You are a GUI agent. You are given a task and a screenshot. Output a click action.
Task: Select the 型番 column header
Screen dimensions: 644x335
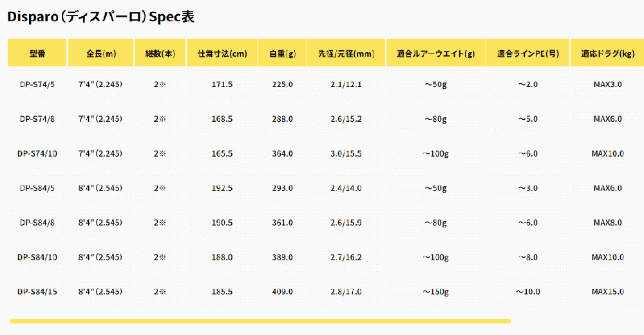point(37,53)
